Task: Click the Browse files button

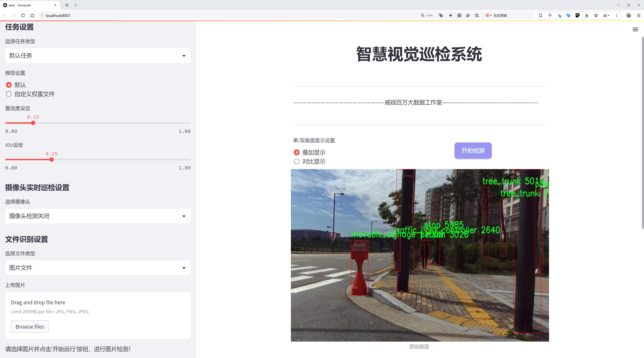Action: [30, 327]
